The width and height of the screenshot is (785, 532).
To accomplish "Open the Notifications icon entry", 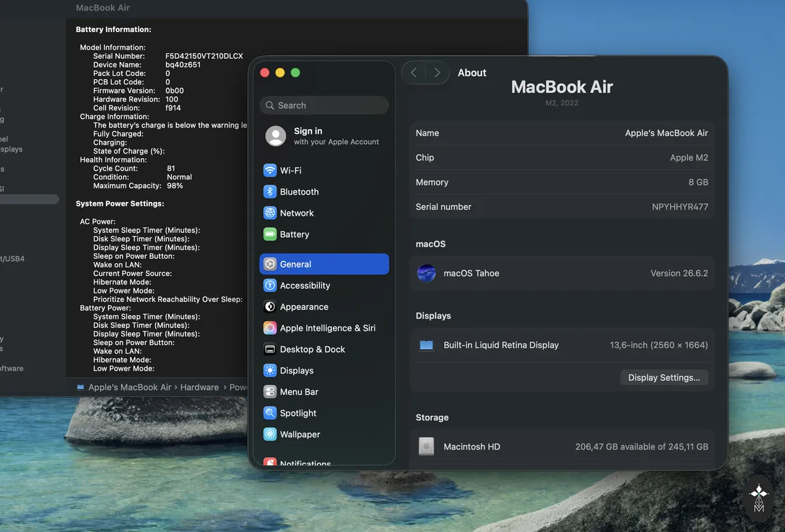I will pos(270,463).
